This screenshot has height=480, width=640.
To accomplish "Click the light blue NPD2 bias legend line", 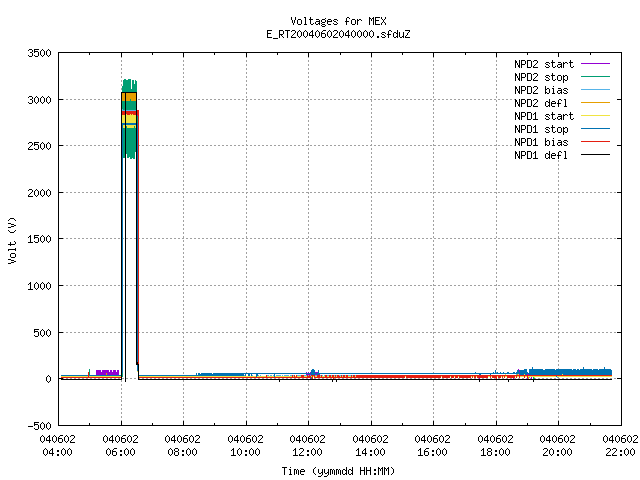I will click(x=595, y=89).
